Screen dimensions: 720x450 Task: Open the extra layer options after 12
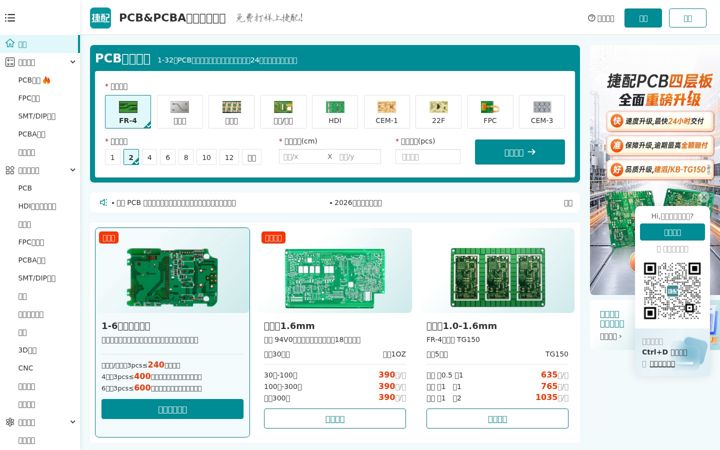pyautogui.click(x=252, y=157)
